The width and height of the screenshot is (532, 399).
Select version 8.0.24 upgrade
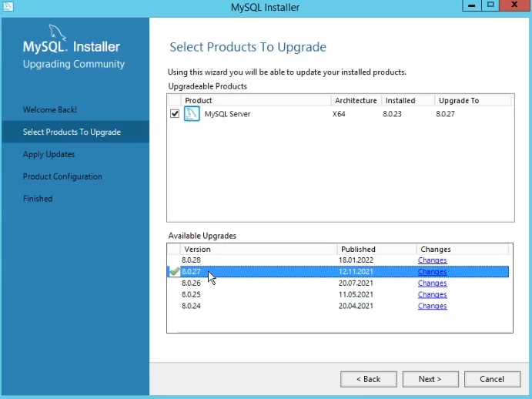coord(191,306)
